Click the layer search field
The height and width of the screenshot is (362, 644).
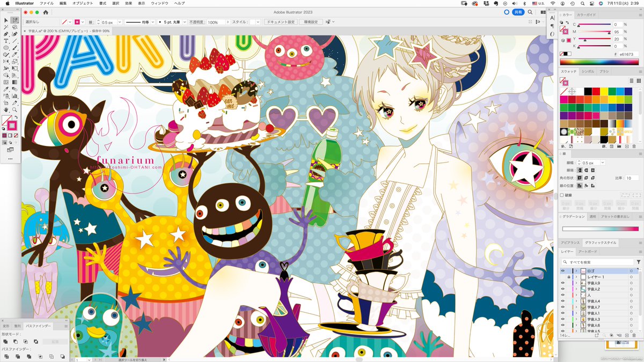[597, 262]
